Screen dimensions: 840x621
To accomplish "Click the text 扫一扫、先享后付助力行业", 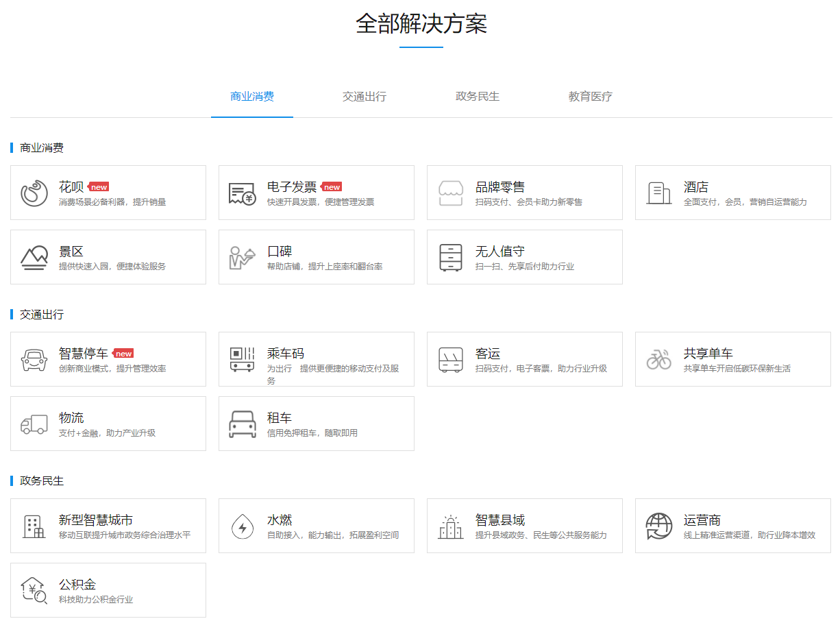I will click(x=525, y=267).
